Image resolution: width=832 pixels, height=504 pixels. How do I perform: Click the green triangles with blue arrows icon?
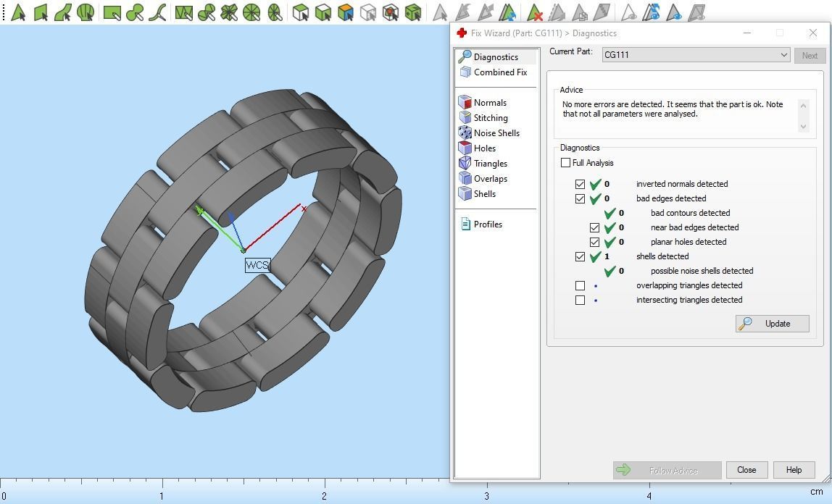pos(507,12)
